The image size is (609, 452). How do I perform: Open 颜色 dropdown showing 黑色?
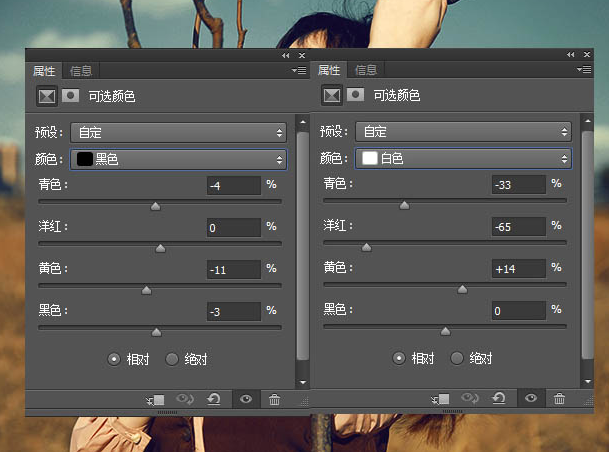click(179, 159)
